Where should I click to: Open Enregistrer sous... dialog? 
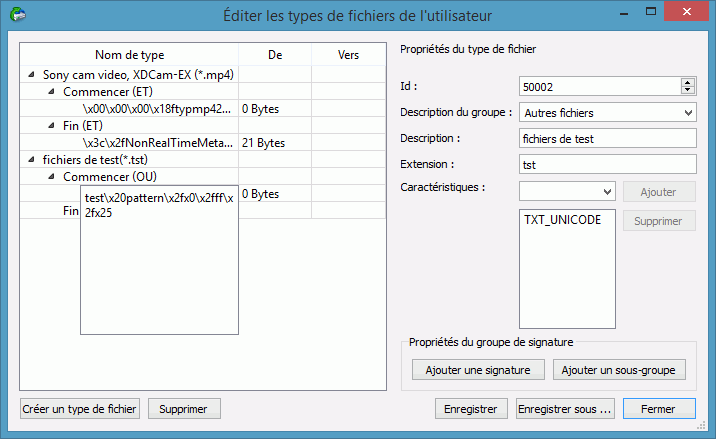pos(565,409)
